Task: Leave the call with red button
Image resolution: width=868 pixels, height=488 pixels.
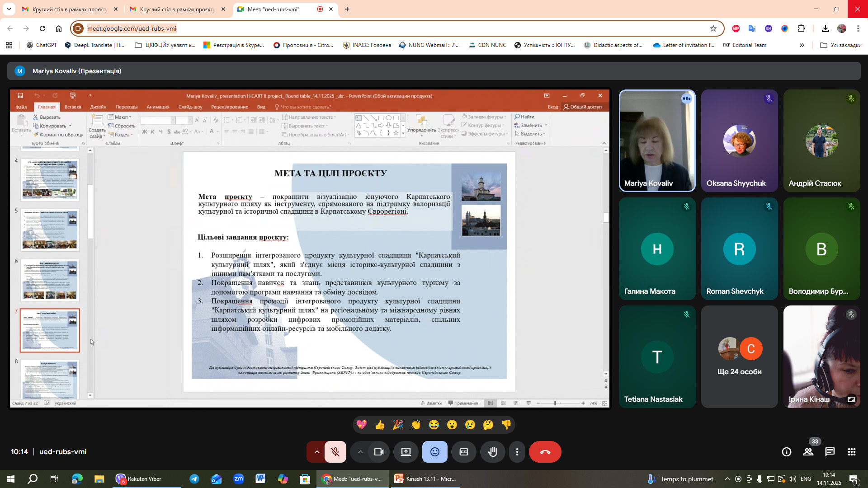Action: pos(545,452)
